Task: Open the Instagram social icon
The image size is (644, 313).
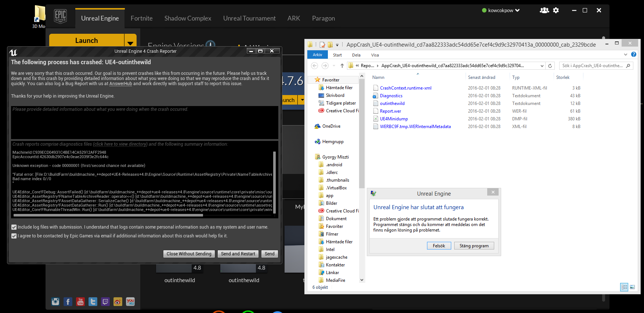Action: click(55, 302)
